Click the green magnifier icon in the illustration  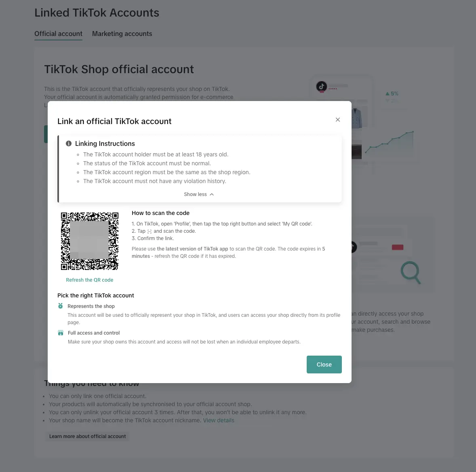[x=411, y=273]
